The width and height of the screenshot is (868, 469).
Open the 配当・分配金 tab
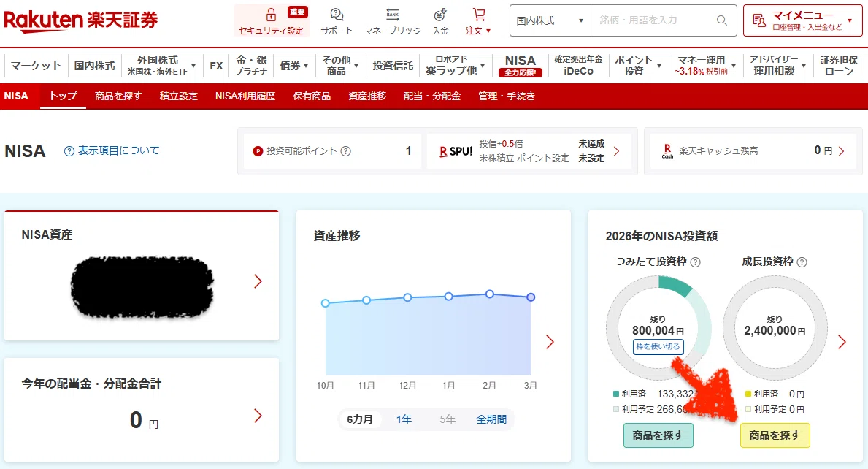431,96
